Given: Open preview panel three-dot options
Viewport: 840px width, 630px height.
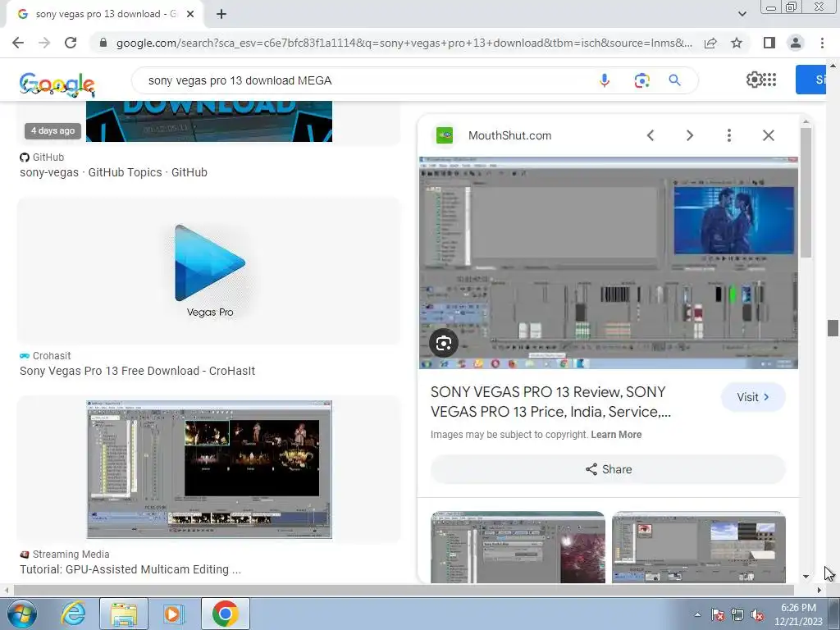Looking at the screenshot, I should (729, 135).
